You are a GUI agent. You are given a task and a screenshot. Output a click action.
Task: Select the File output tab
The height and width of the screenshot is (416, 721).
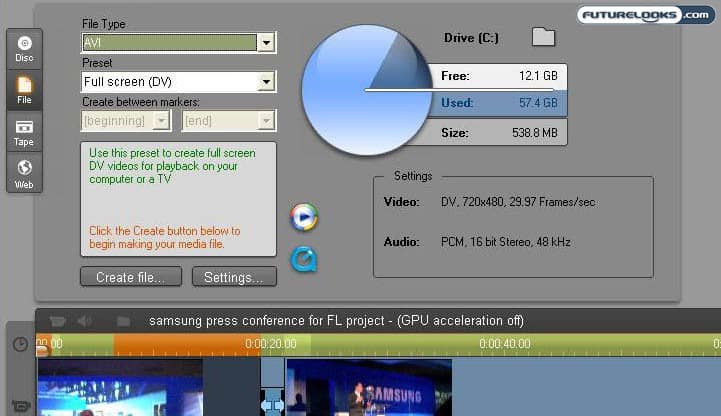25,92
